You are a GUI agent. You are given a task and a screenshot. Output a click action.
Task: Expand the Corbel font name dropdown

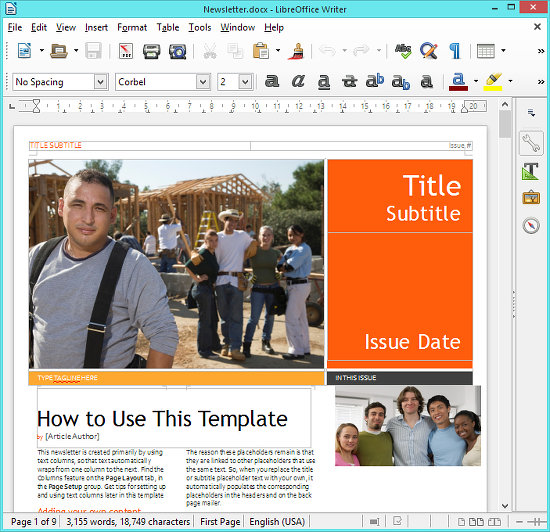pos(203,82)
